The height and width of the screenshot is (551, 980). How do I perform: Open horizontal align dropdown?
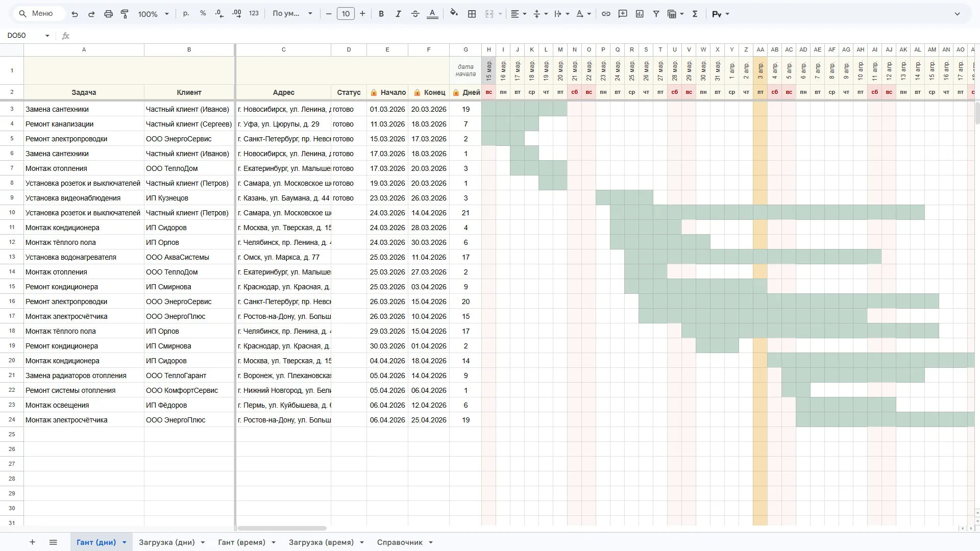point(519,14)
